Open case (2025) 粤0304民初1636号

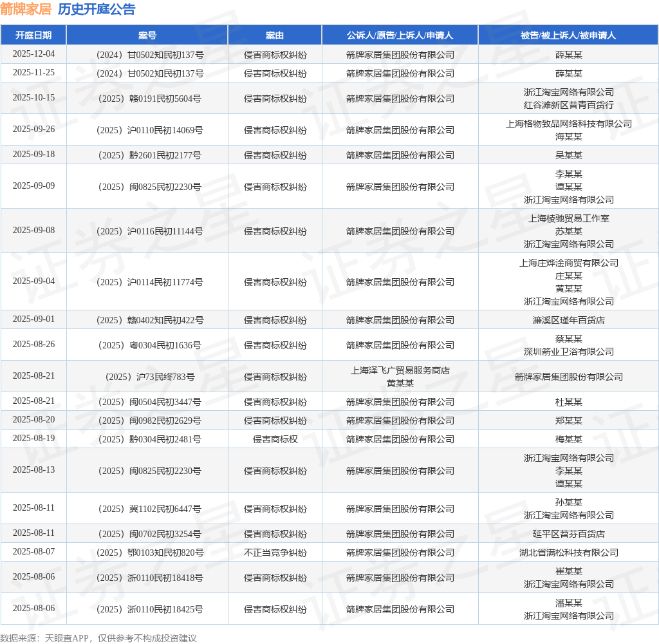[x=149, y=346]
